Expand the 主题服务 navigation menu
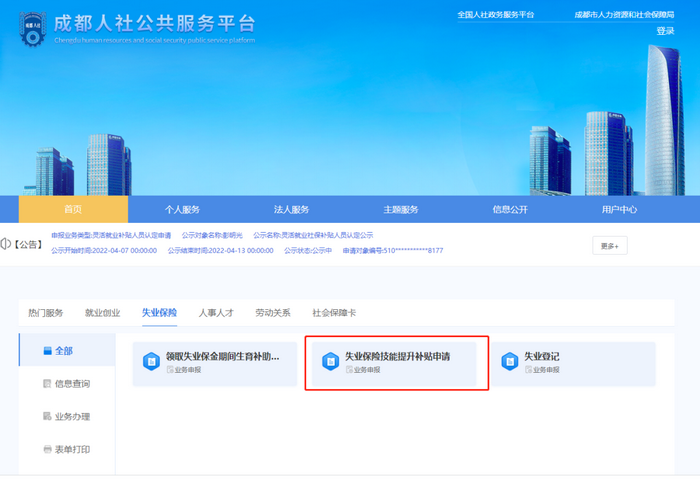Image resolution: width=700 pixels, height=480 pixels. coord(400,209)
